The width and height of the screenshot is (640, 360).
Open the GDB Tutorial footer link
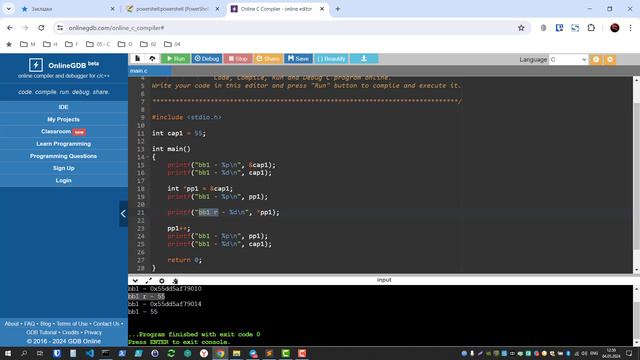pos(42,333)
